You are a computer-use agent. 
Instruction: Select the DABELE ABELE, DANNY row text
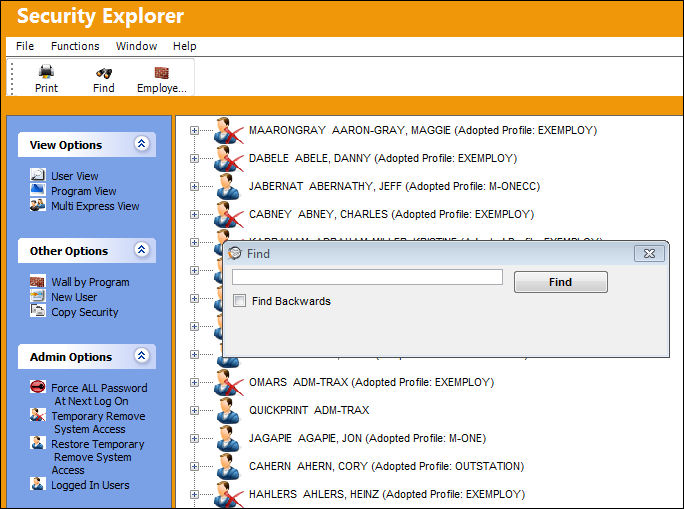[383, 158]
